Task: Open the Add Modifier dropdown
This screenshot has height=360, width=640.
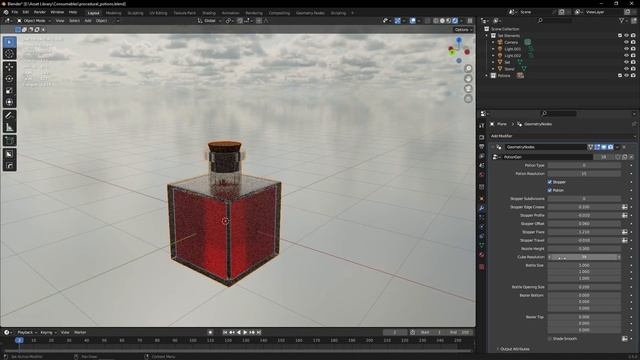Action: 562,136
